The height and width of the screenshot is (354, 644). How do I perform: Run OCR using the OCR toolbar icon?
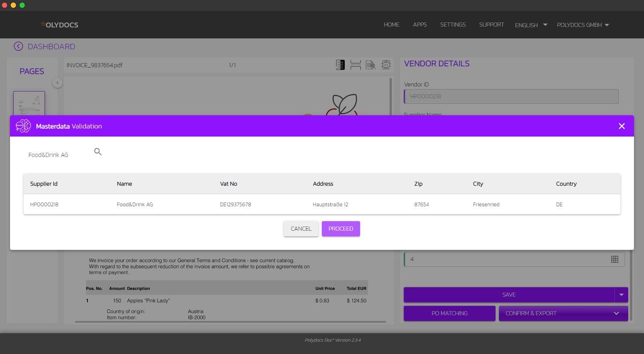[386, 65]
